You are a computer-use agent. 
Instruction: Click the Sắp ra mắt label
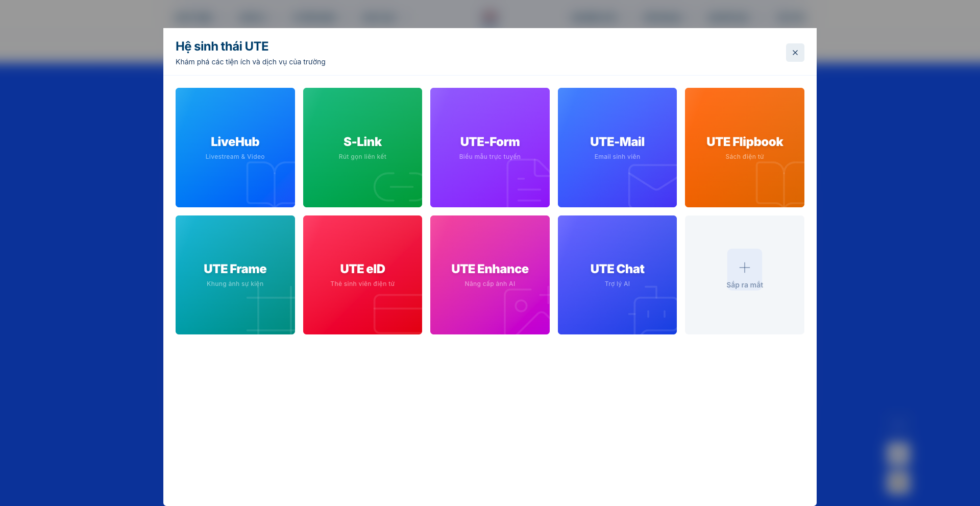click(x=745, y=285)
